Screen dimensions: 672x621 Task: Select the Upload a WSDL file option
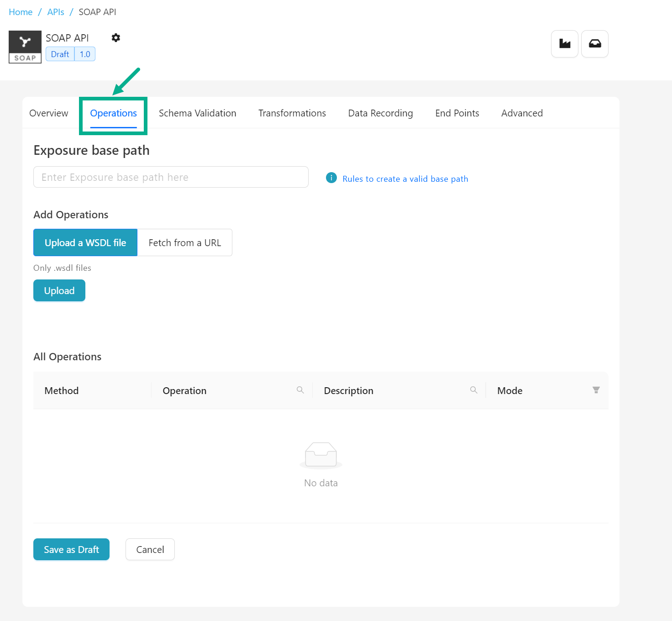click(85, 242)
